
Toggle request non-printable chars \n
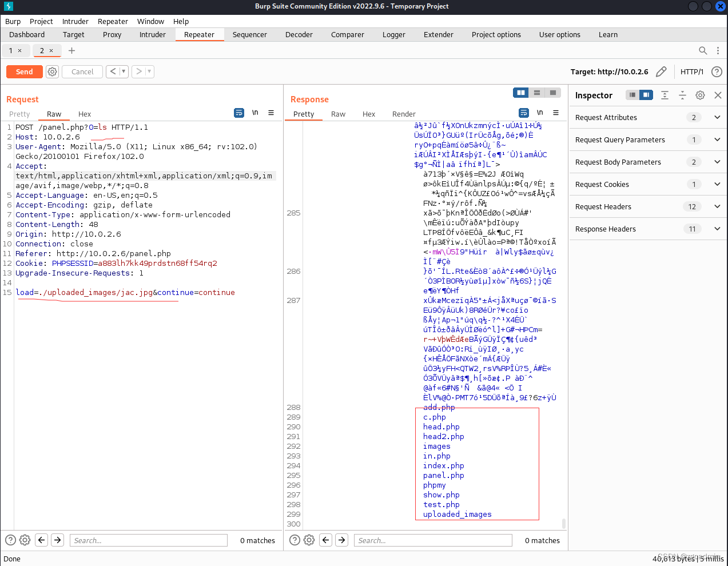[255, 113]
